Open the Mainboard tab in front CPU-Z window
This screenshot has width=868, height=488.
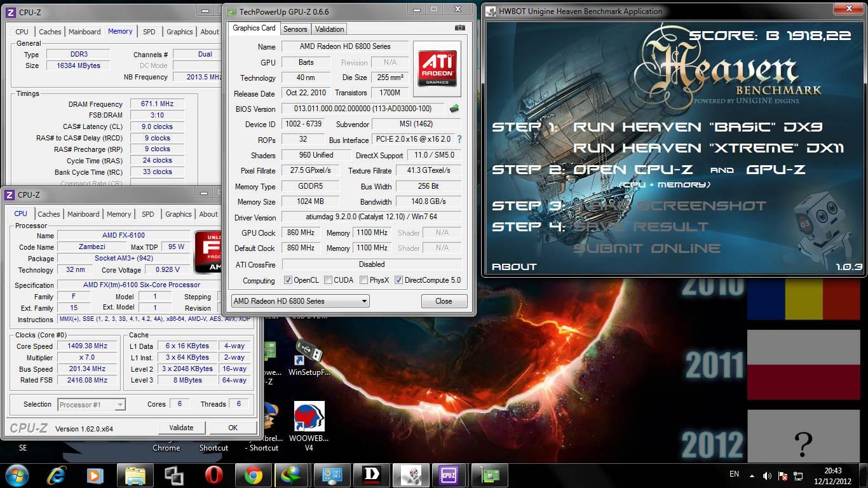[83, 214]
